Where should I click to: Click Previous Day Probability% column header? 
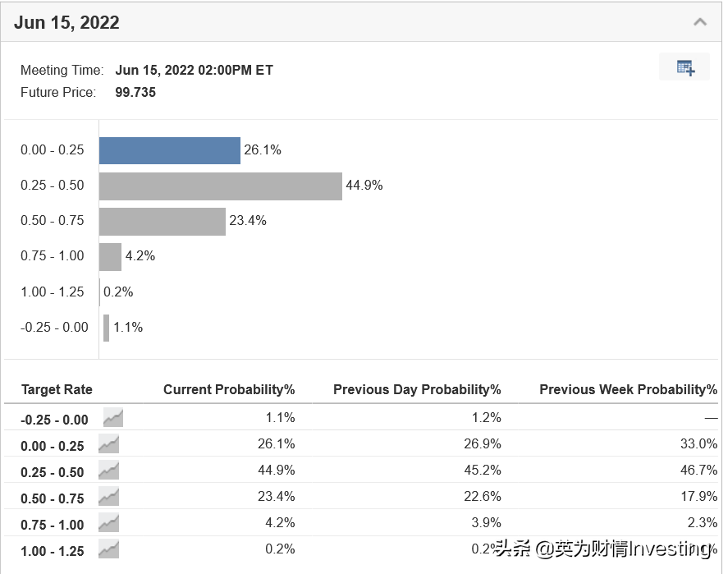click(417, 389)
